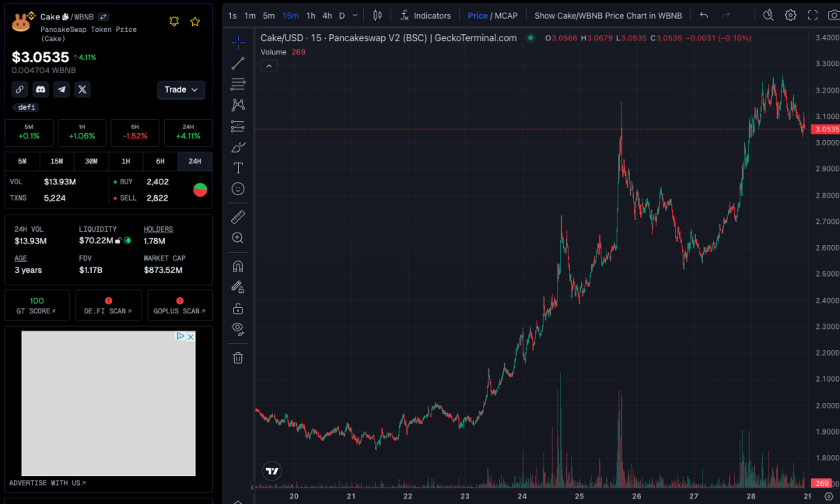The image size is (840, 504).
Task: Collapse the chart legend chevron
Action: coord(267,66)
